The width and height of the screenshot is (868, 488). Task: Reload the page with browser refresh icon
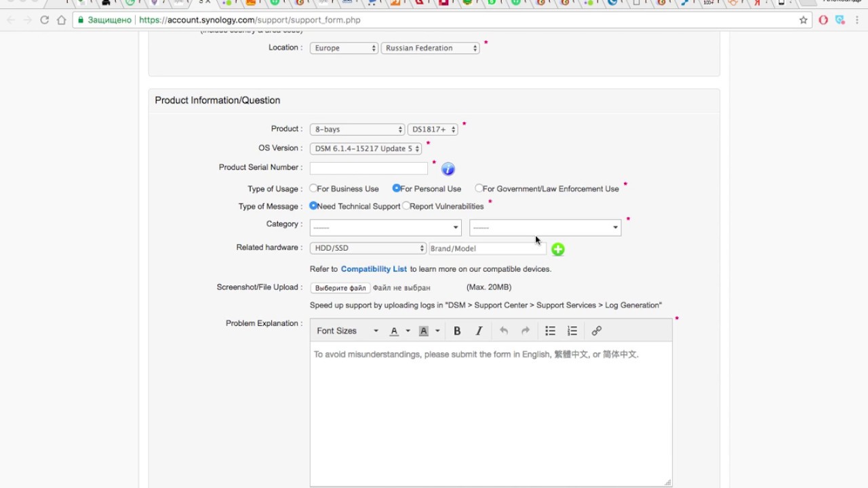click(x=45, y=20)
